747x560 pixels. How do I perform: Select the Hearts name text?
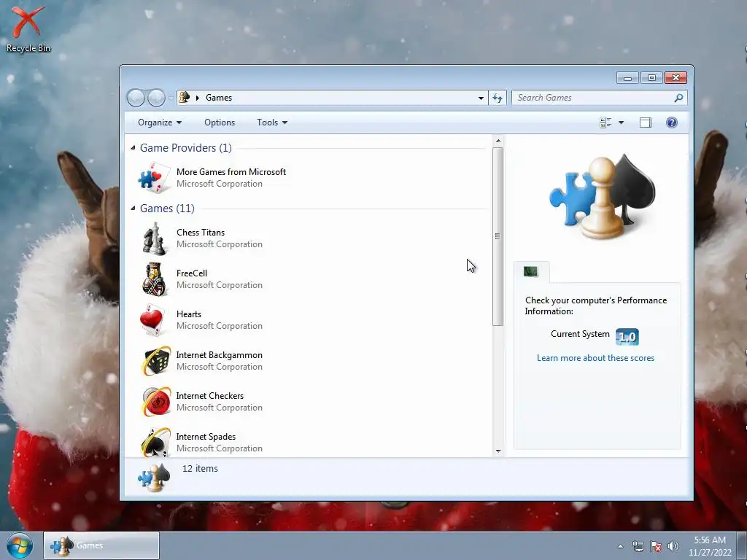coord(189,314)
